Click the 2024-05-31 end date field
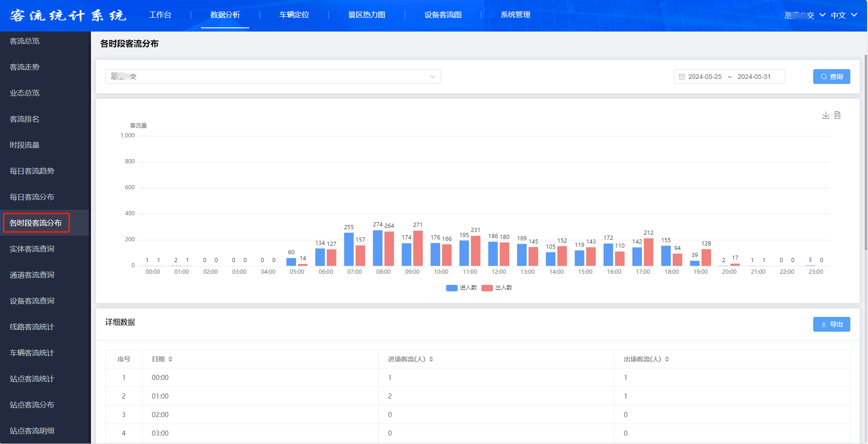The width and height of the screenshot is (868, 444). pos(754,77)
